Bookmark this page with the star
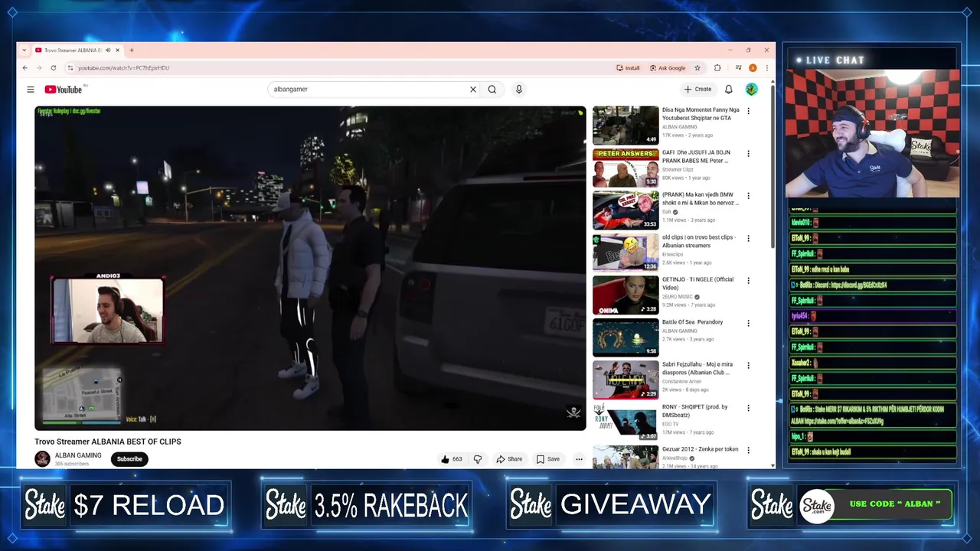The width and height of the screenshot is (980, 551). [697, 68]
